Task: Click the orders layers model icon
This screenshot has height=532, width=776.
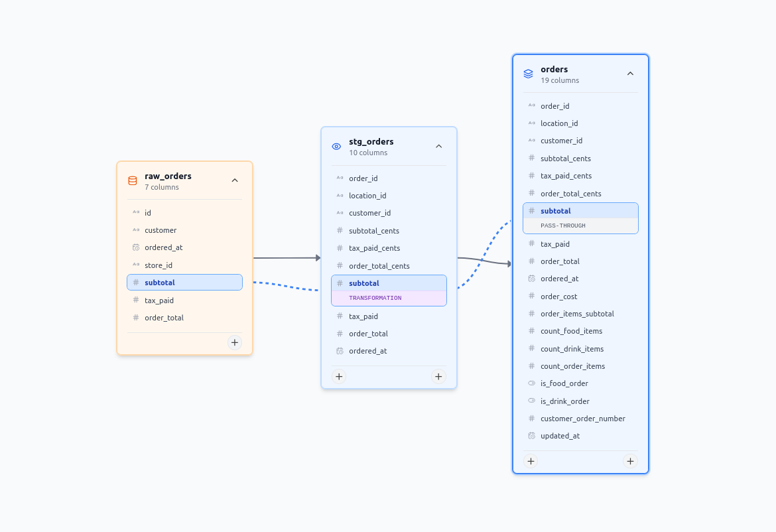Action: [x=528, y=74]
